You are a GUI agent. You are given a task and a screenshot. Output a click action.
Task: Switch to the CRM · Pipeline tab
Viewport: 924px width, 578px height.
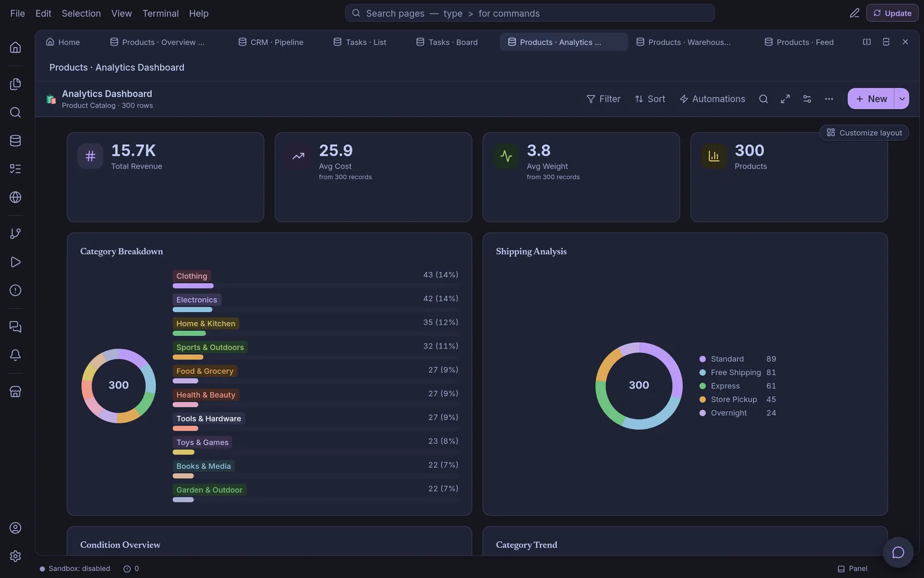click(271, 42)
